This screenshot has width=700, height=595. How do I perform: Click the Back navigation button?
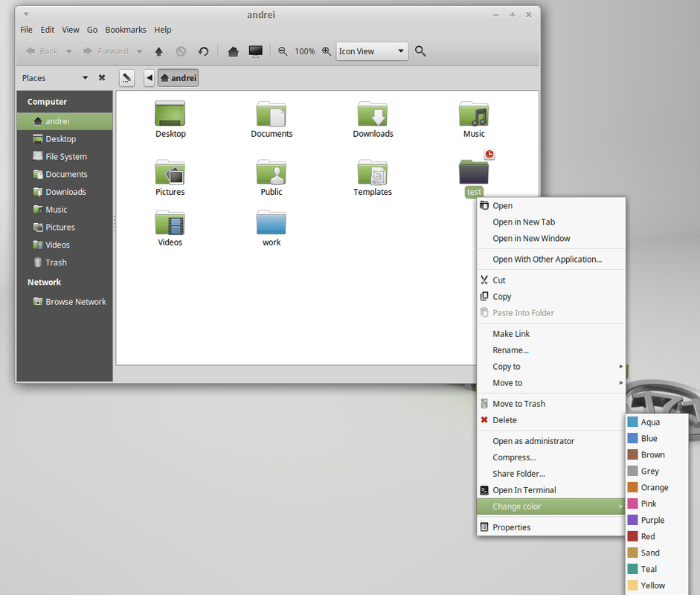42,51
